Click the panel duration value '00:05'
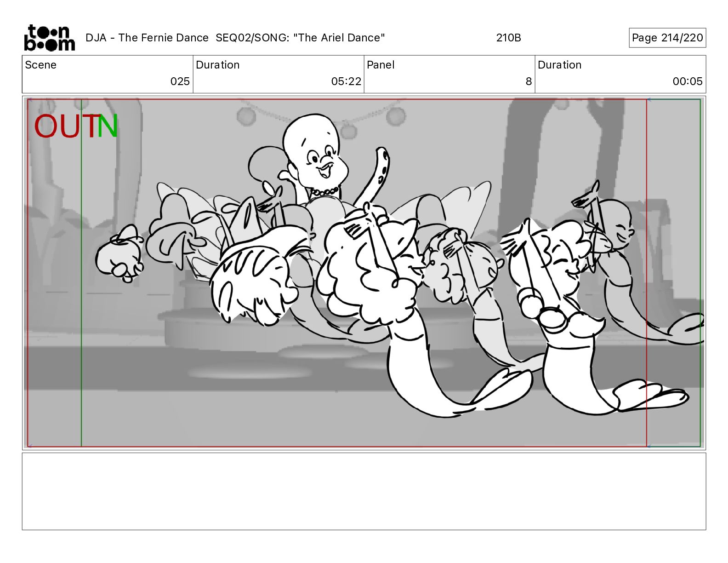Viewport: 728px width, 563px height. pyautogui.click(x=688, y=81)
